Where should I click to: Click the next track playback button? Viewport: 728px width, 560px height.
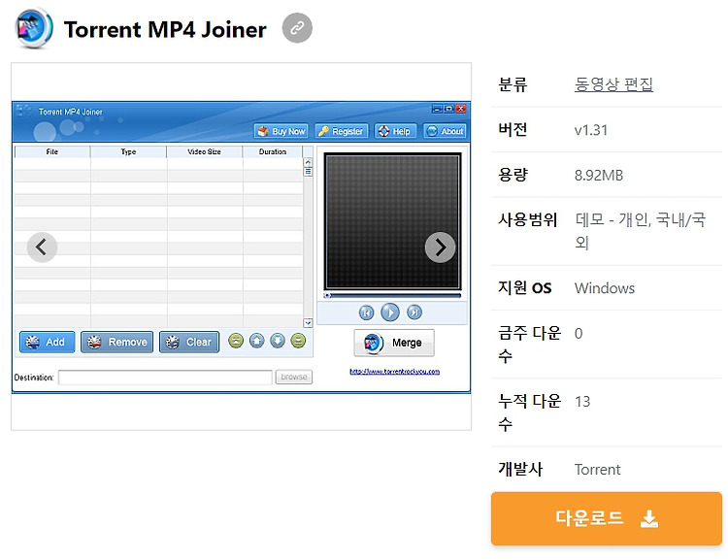point(414,313)
